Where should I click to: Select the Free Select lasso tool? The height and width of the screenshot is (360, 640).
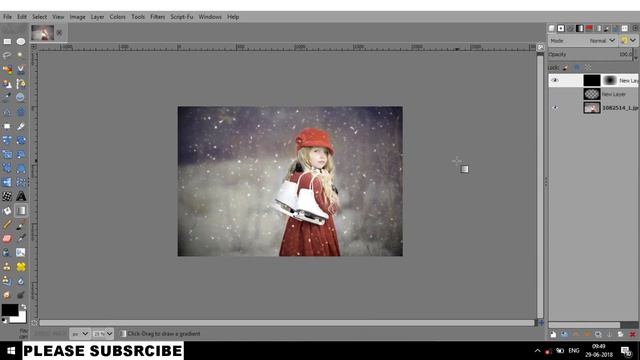pyautogui.click(x=7, y=55)
